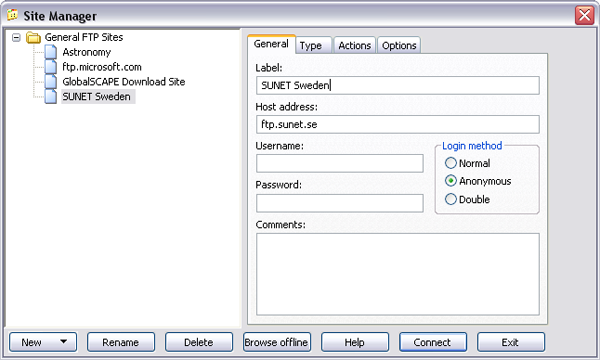Open the New button dropdown arrow
600x360 pixels.
pos(64,341)
